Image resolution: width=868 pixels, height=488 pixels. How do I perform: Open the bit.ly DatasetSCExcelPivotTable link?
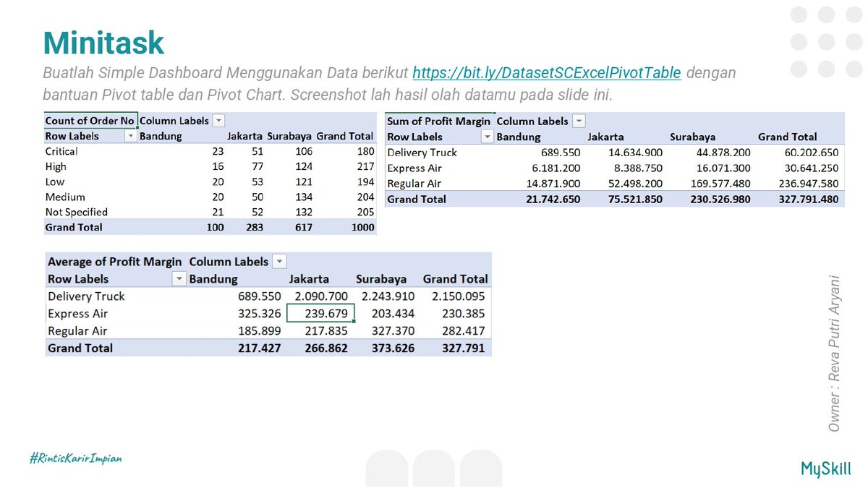pos(546,73)
